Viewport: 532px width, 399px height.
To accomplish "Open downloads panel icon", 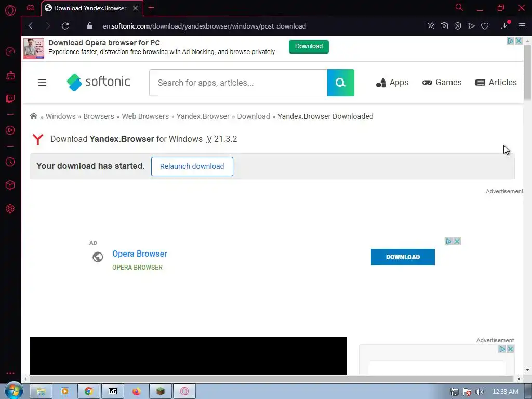I will pos(505,26).
